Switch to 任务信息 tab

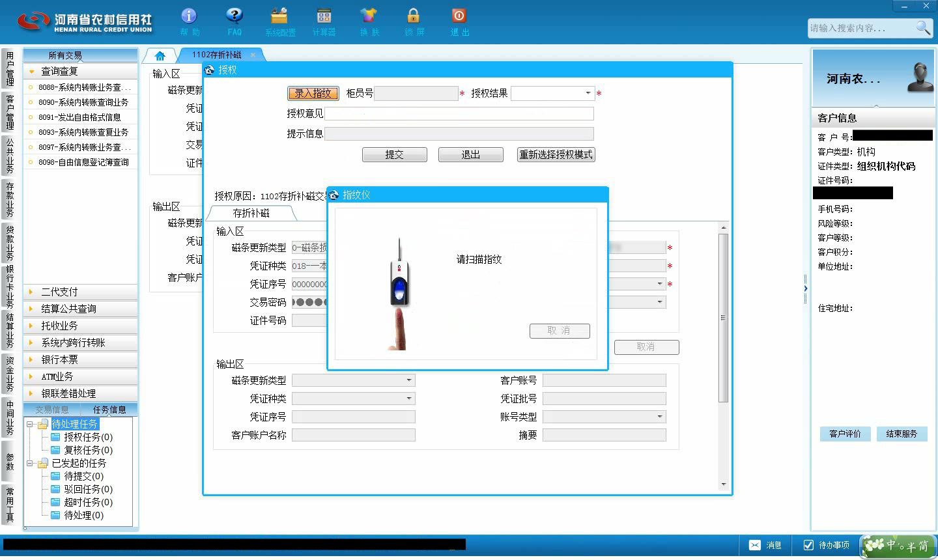109,410
